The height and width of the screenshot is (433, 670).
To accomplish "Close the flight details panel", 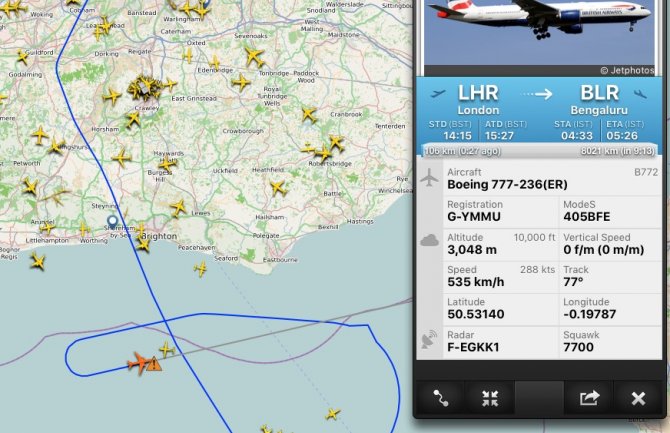I will coord(638,398).
